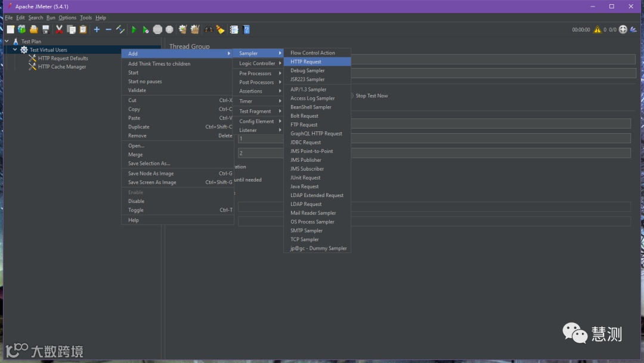Click the Copy icon in toolbar
Viewport: 644px width, 363px height.
pyautogui.click(x=71, y=30)
